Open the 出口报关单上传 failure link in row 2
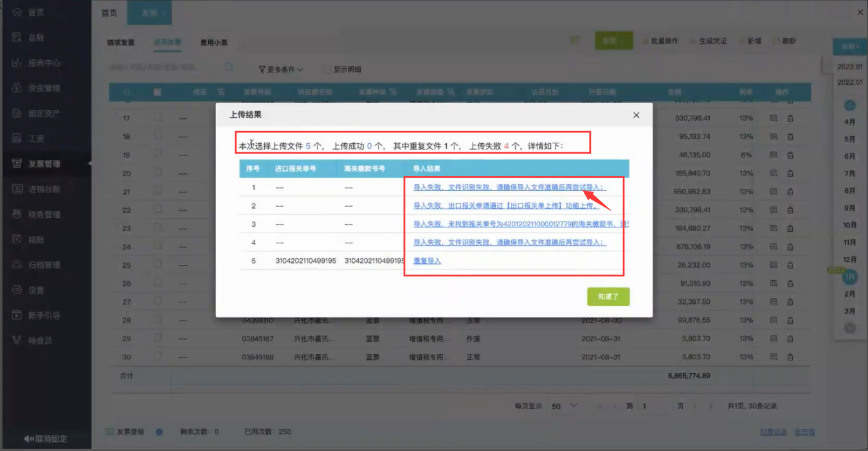Image resolution: width=868 pixels, height=451 pixels. click(507, 206)
